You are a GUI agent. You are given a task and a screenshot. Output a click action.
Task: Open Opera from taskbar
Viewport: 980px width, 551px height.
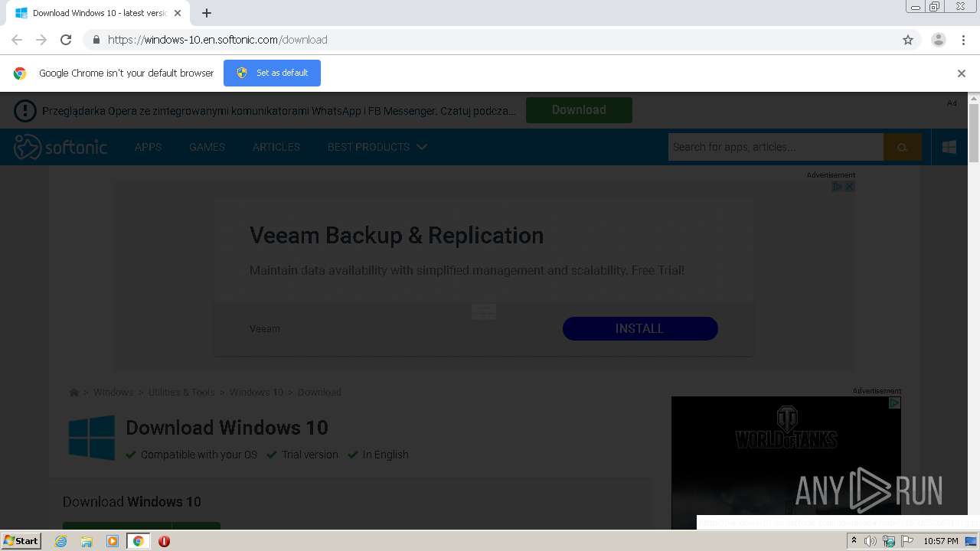pos(164,541)
